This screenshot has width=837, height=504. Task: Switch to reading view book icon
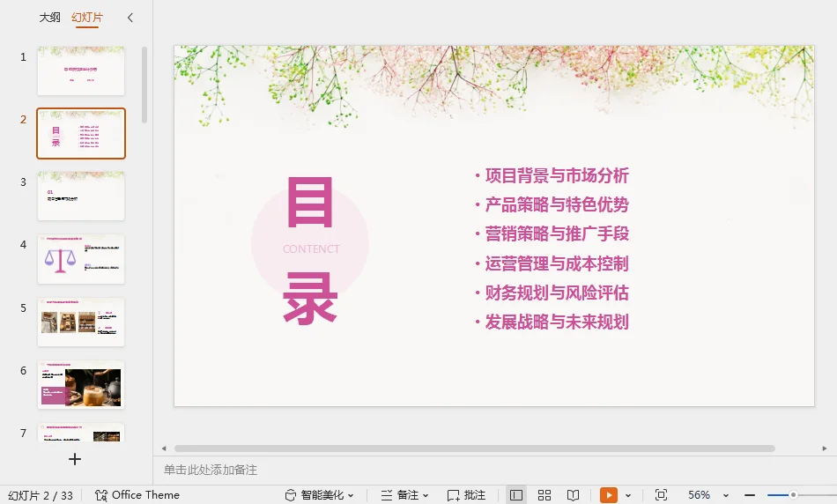point(573,495)
